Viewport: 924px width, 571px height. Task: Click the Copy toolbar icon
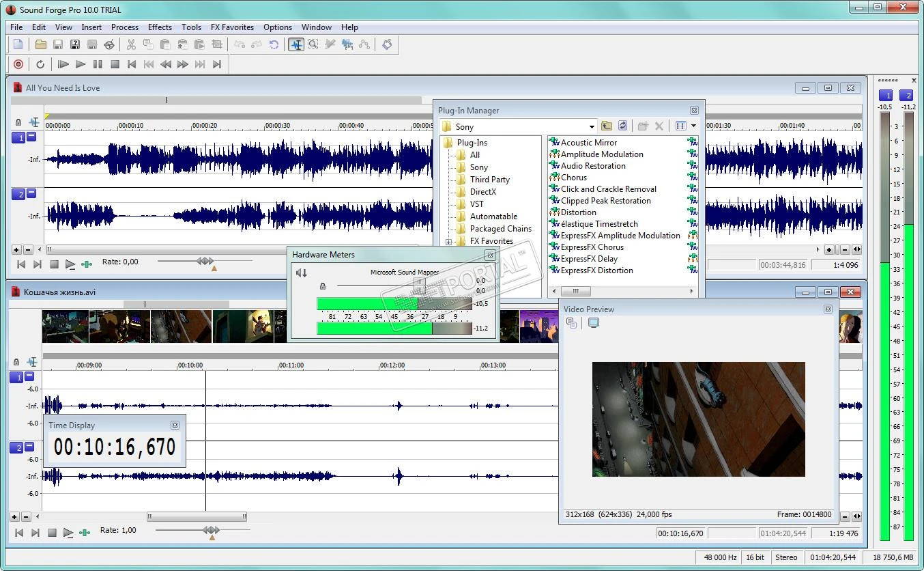pyautogui.click(x=148, y=44)
